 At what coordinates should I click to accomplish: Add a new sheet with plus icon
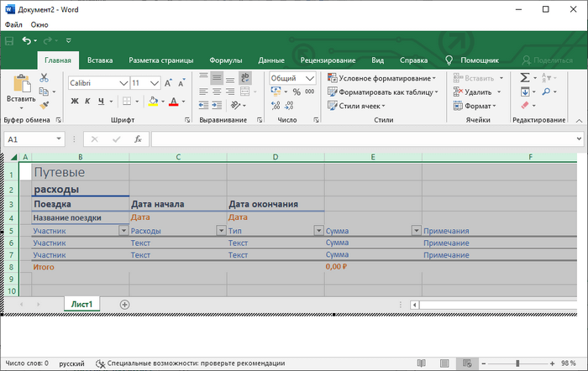pos(125,305)
